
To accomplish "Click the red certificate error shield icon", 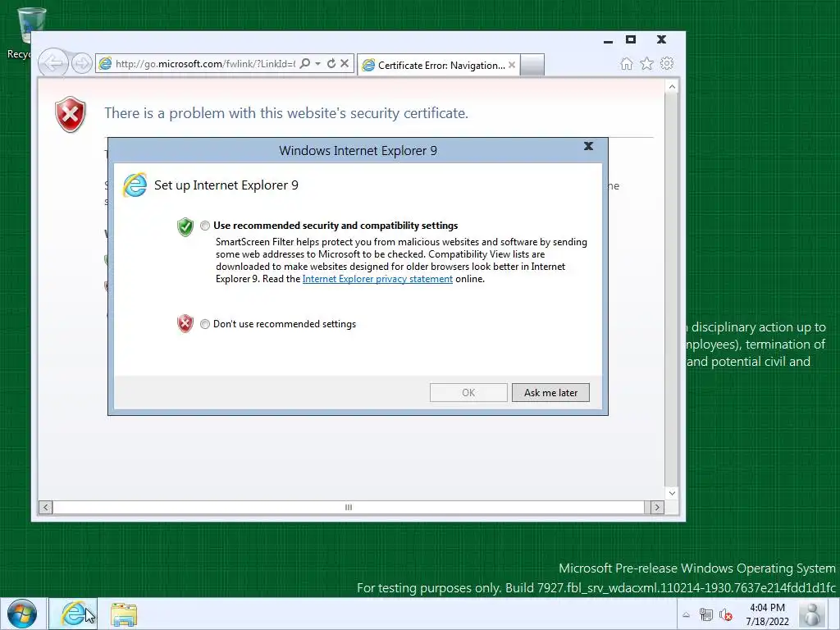I will 71,114.
